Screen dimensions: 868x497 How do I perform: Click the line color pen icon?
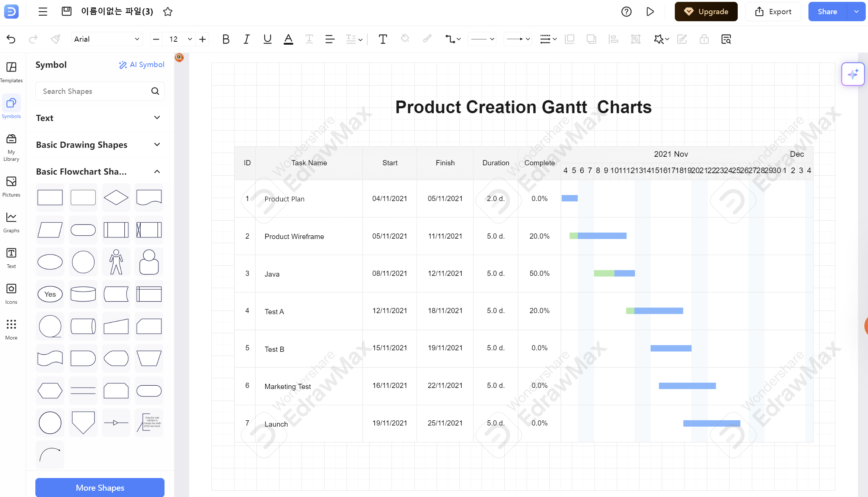click(427, 38)
